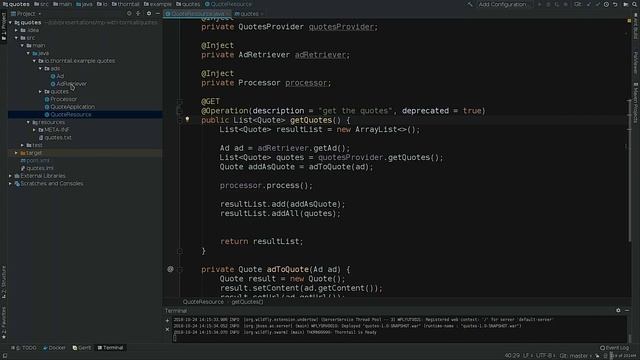640x360 pixels.
Task: Hide the Project panel with minus icon
Action: 158,13
